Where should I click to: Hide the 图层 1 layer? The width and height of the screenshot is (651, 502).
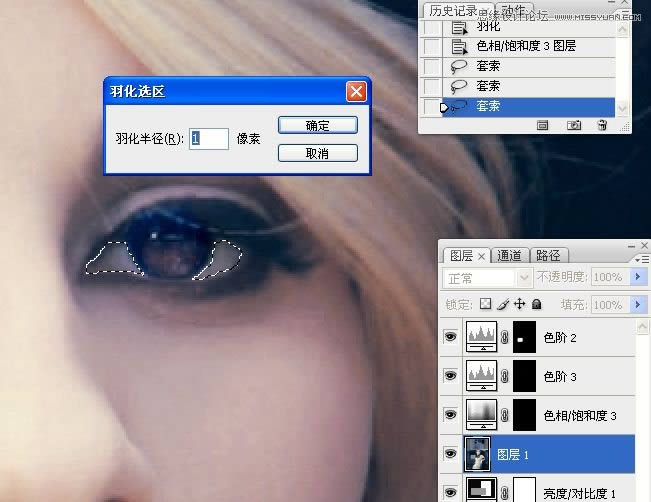pos(450,451)
